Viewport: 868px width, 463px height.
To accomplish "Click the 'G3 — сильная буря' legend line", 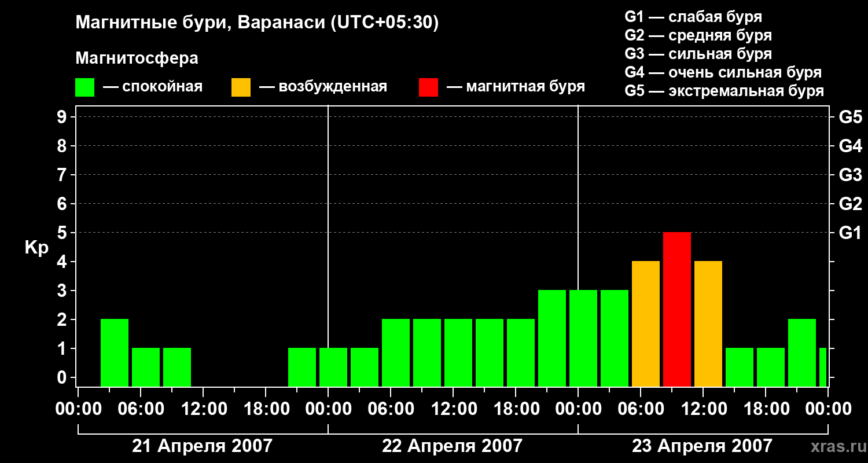I will 698,54.
